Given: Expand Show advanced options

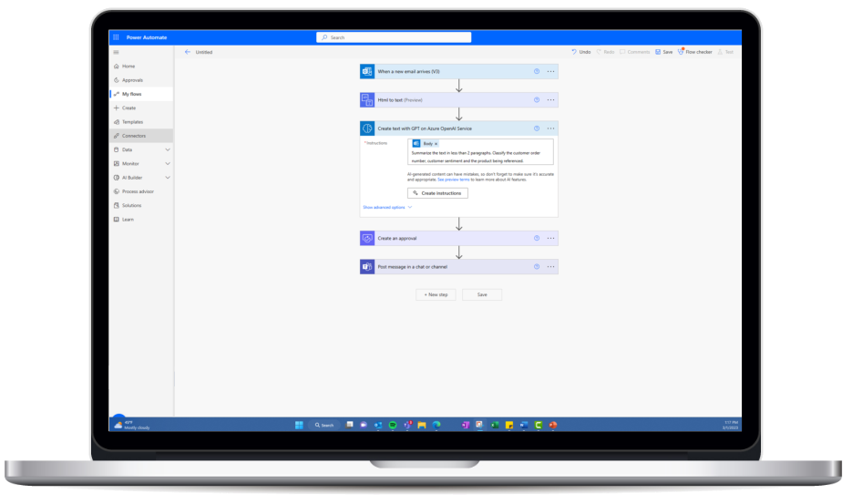Looking at the screenshot, I should 387,207.
